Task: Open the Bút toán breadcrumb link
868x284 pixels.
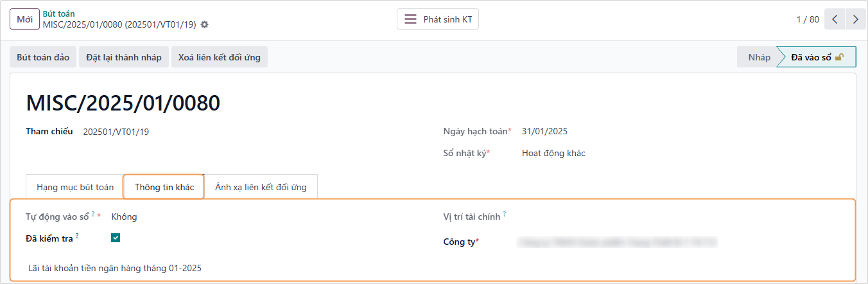Action: coord(58,13)
